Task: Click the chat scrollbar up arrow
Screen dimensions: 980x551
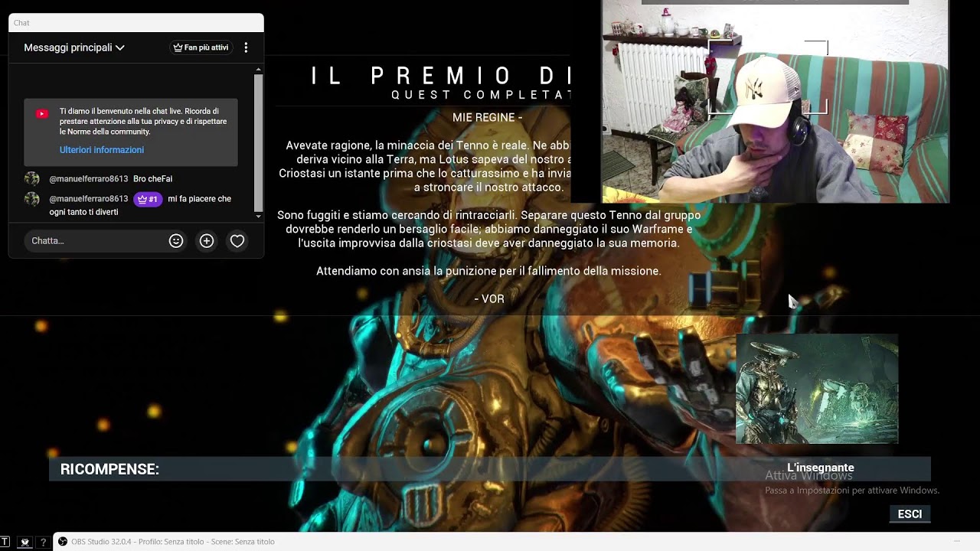Action: (x=258, y=70)
